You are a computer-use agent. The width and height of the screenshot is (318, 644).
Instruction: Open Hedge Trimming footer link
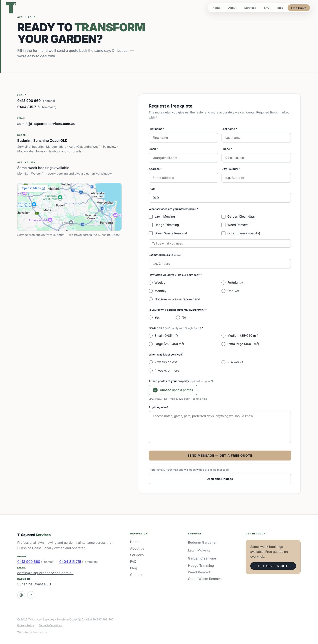click(x=201, y=565)
